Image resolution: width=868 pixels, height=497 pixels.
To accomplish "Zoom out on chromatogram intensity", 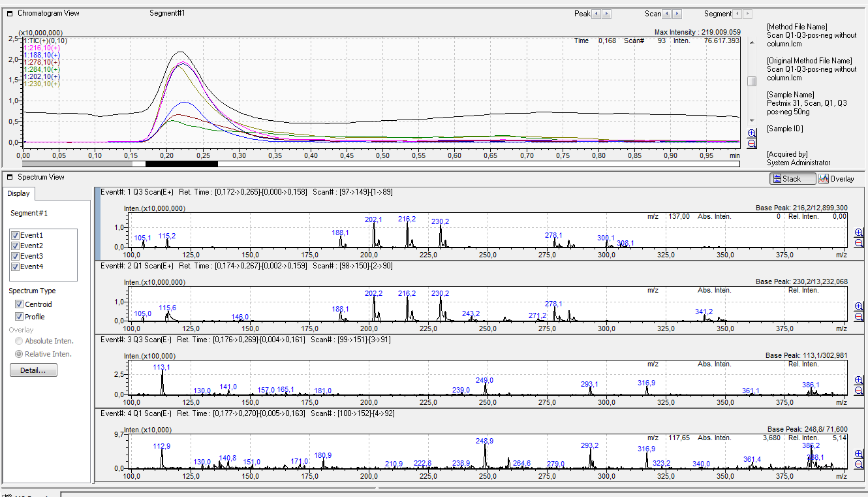I will [x=752, y=144].
